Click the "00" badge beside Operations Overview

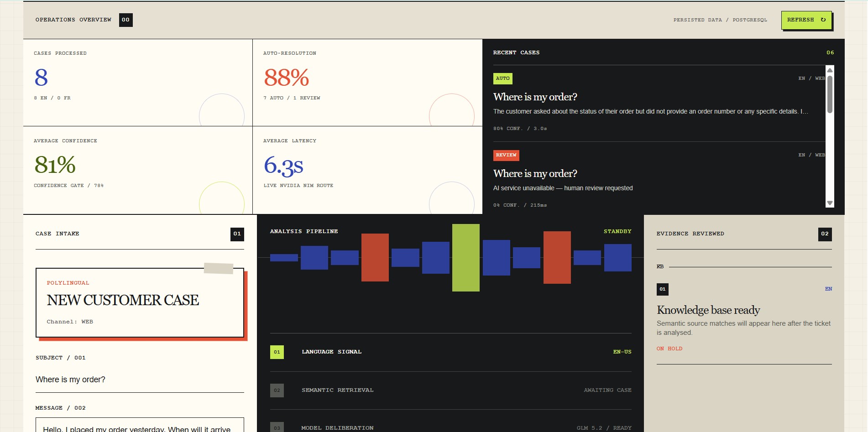tap(126, 20)
